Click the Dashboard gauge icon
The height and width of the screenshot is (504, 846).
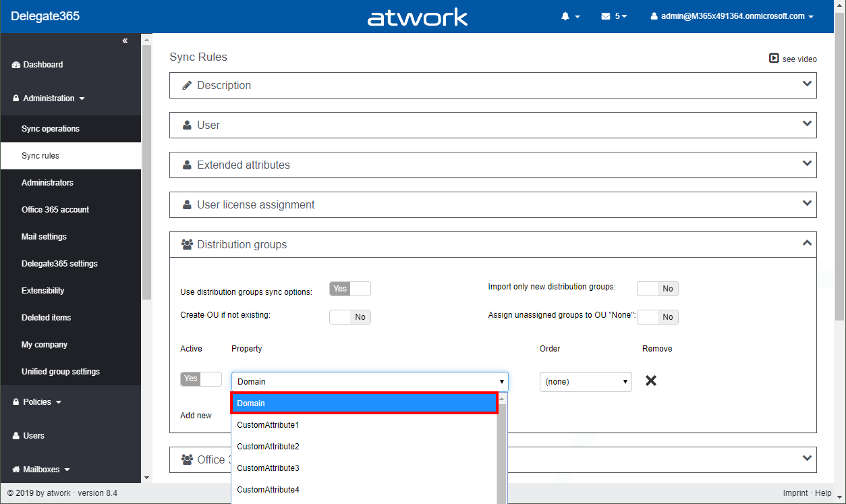16,65
